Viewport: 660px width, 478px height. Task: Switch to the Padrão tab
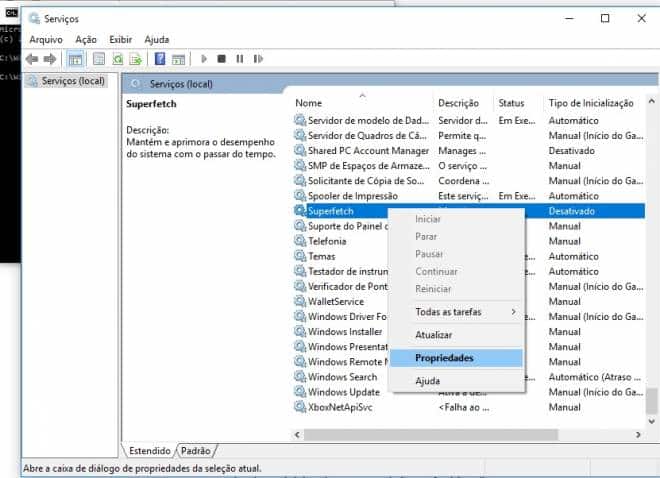pyautogui.click(x=196, y=451)
